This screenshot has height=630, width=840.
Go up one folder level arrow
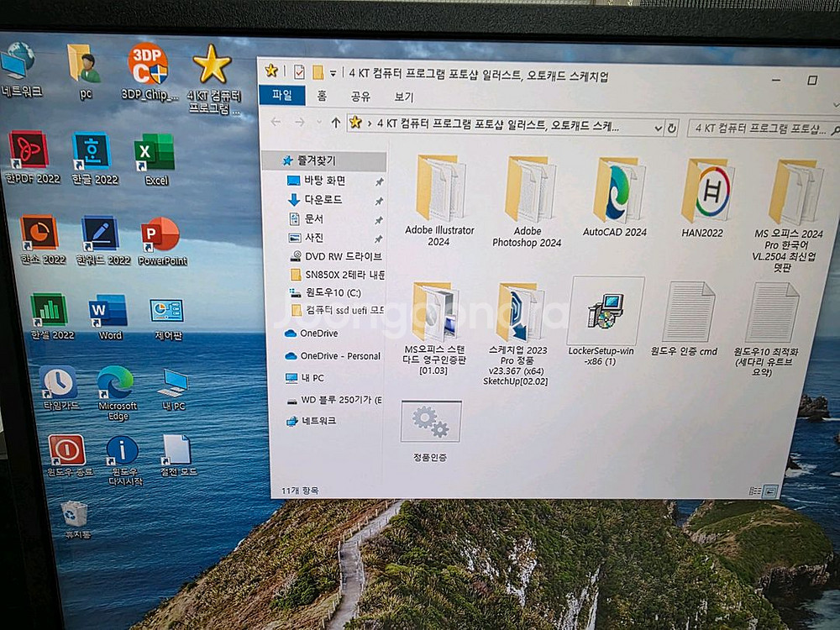pos(336,123)
